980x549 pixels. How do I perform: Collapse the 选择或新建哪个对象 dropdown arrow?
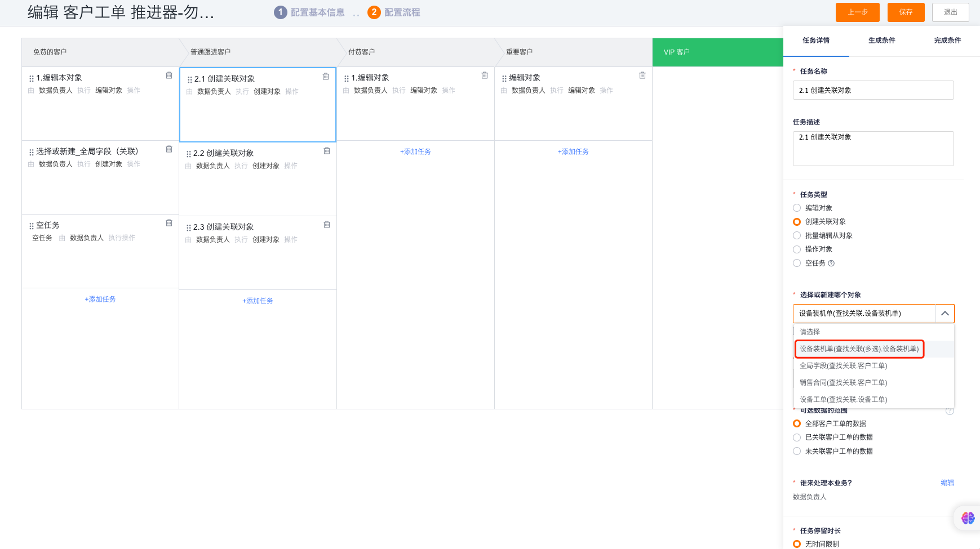coord(945,314)
